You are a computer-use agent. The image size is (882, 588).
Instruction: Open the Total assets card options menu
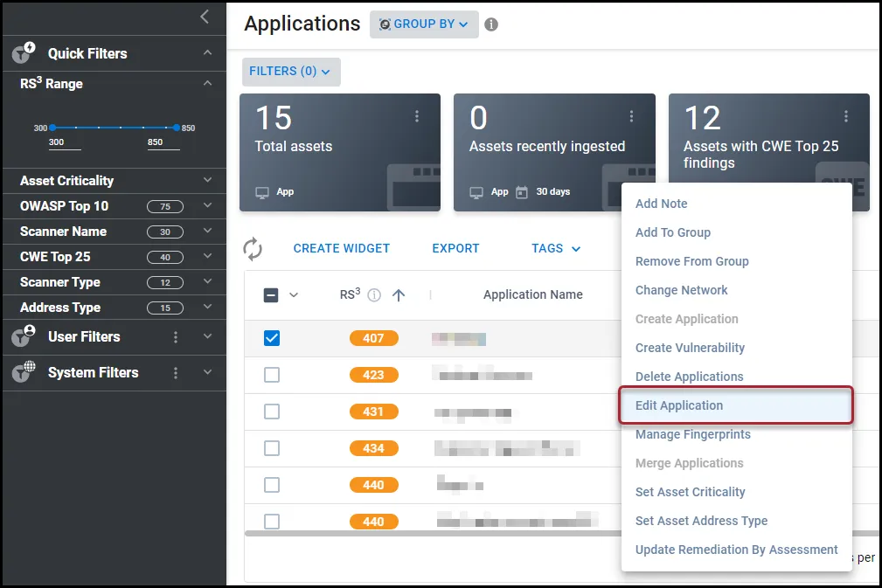click(x=417, y=116)
